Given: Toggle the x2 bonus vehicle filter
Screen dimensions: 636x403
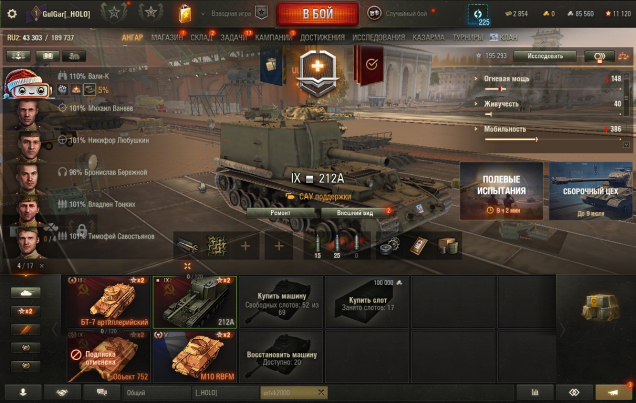Looking at the screenshot, I should pos(26,311).
